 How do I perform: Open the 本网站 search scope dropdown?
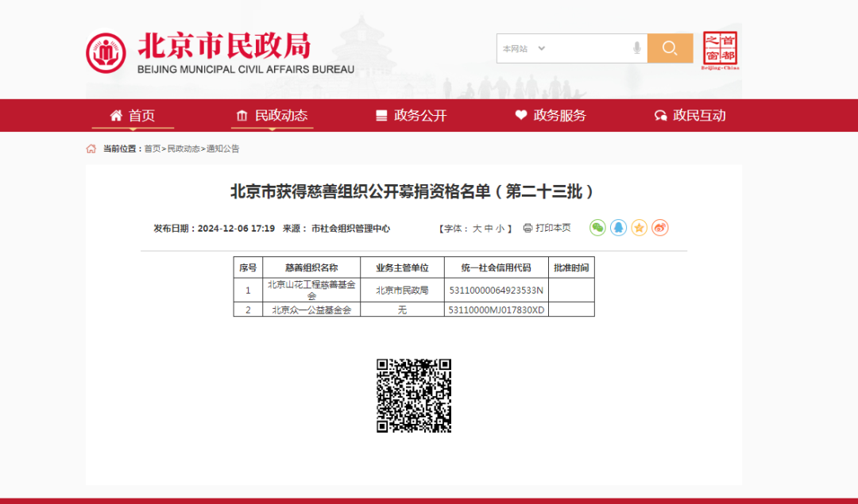(x=524, y=48)
